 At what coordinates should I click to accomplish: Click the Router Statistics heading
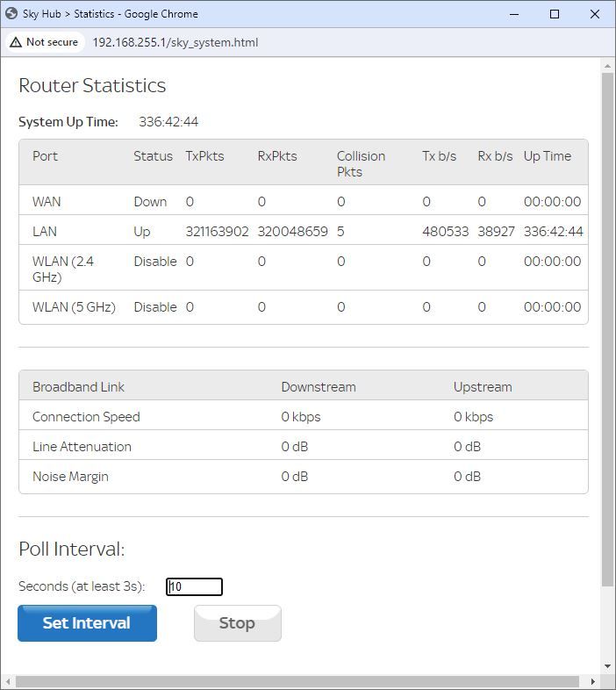tap(92, 85)
